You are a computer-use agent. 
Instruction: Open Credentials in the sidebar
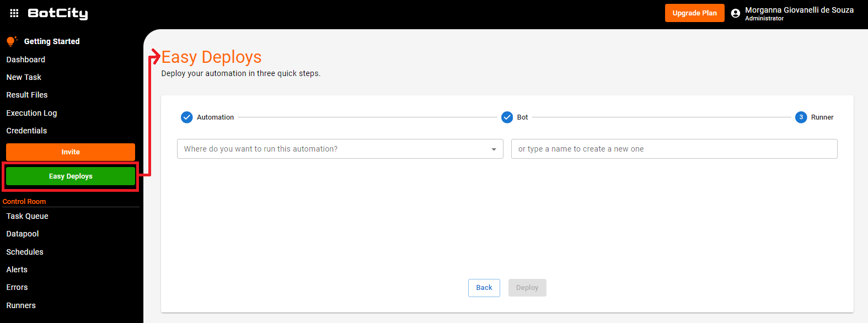pyautogui.click(x=26, y=131)
